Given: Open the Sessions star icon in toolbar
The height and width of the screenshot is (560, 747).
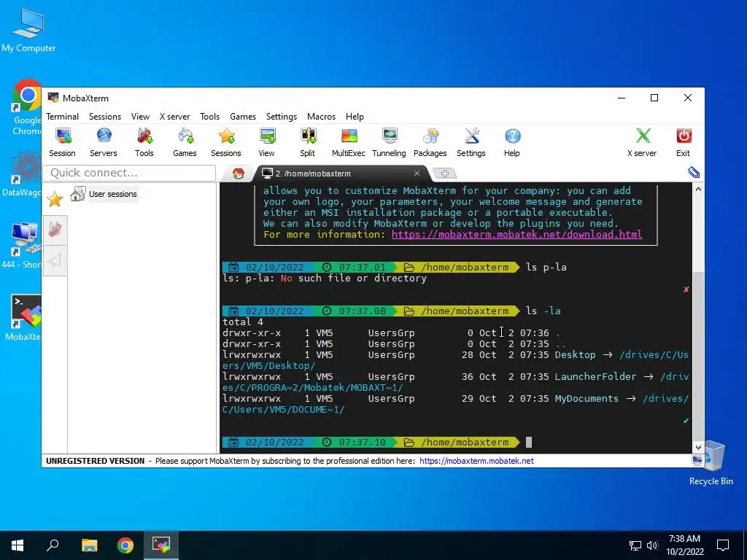Looking at the screenshot, I should pyautogui.click(x=226, y=142).
